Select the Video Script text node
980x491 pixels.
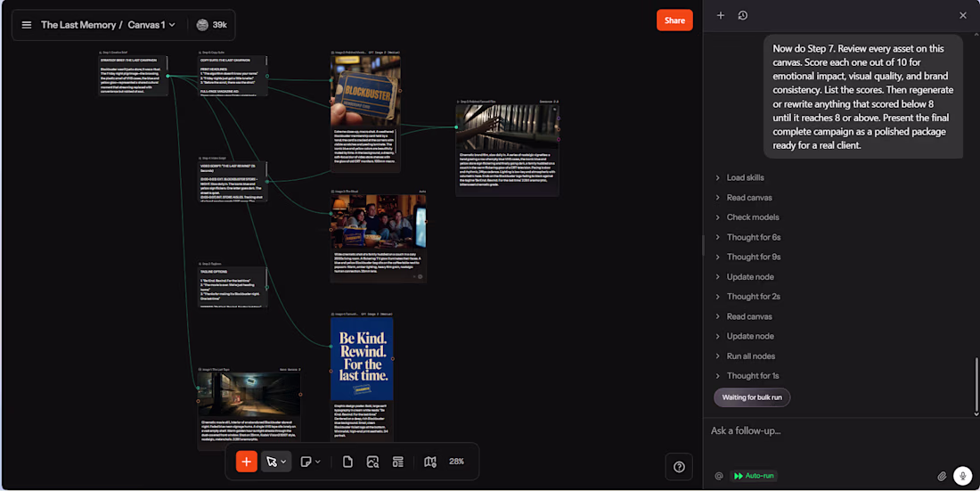pyautogui.click(x=233, y=182)
